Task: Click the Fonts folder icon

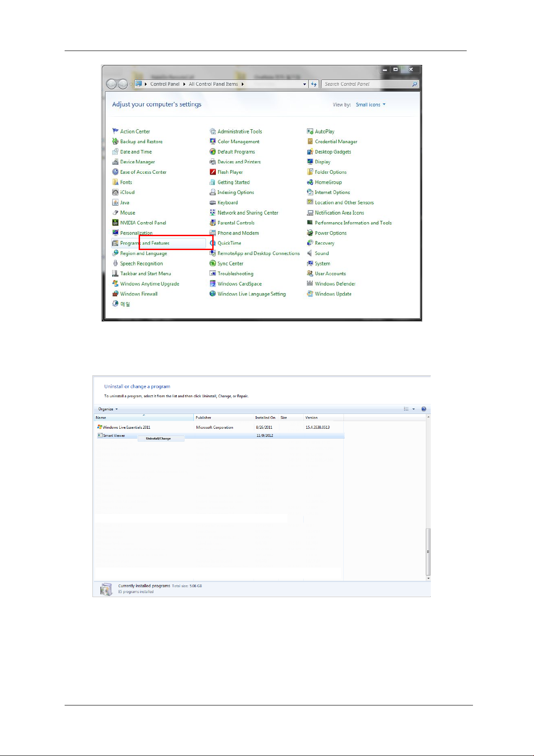Action: (115, 182)
